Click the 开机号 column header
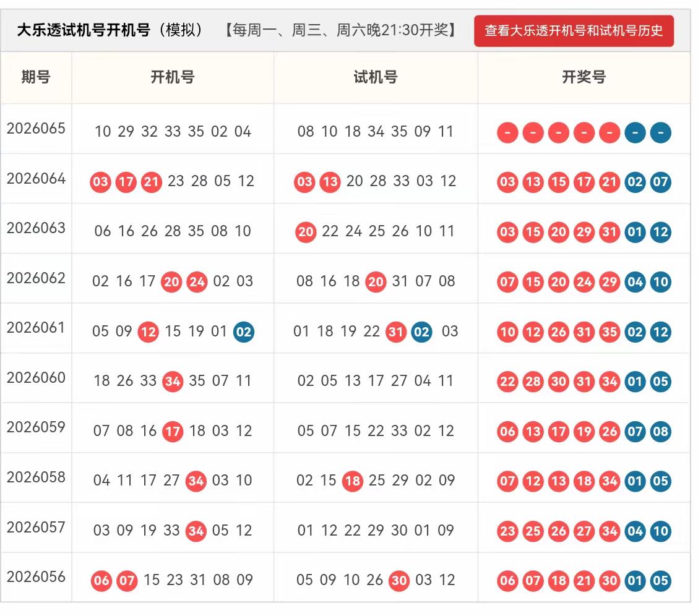Screen dimensions: 698x616 click(x=173, y=77)
